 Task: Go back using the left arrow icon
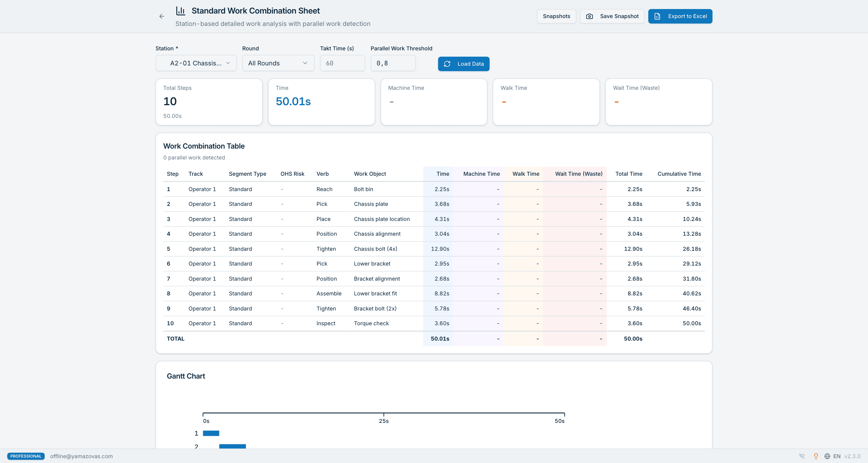(x=162, y=16)
